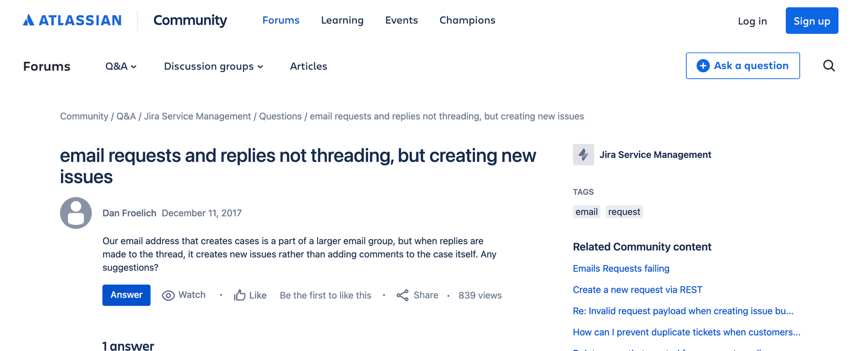Expand the Discussion groups dropdown
The height and width of the screenshot is (351, 868).
point(213,66)
